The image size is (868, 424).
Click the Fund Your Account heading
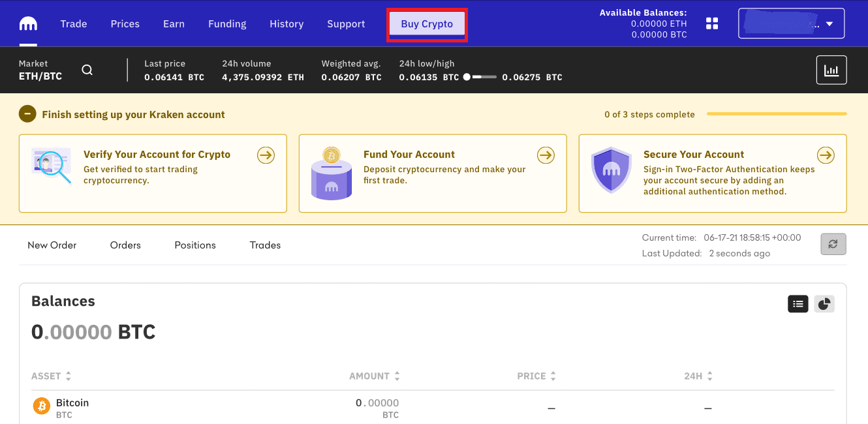coord(409,155)
